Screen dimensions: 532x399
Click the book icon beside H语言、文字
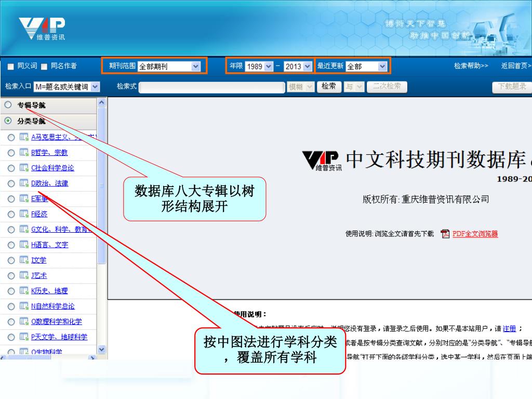click(24, 245)
